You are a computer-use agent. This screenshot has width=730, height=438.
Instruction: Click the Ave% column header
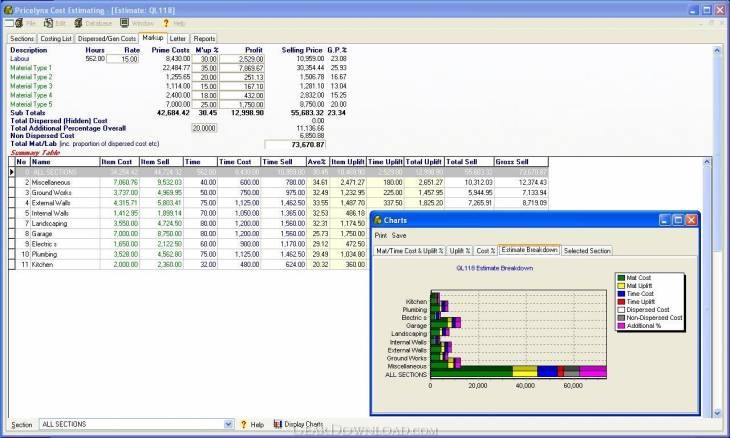(x=318, y=162)
